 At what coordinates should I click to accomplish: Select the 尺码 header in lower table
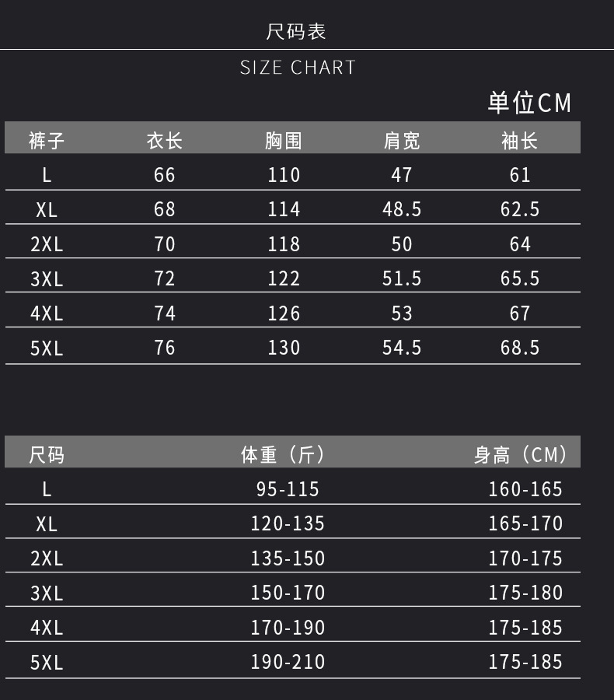[x=47, y=454]
